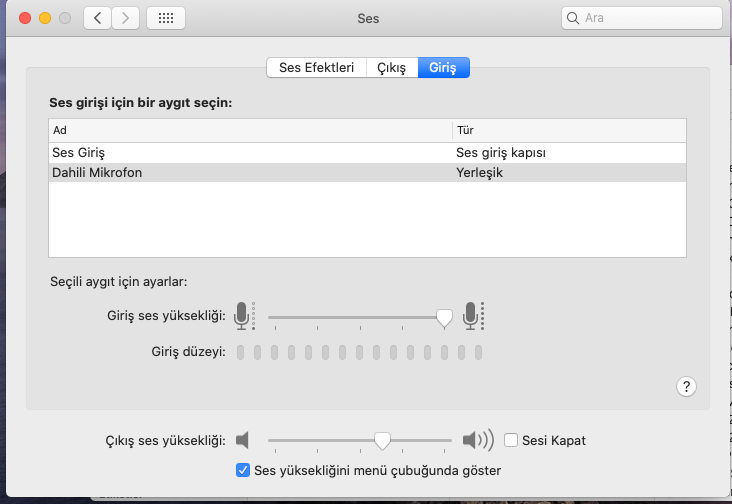
Task: Sort by the Ad column header
Action: 250,131
